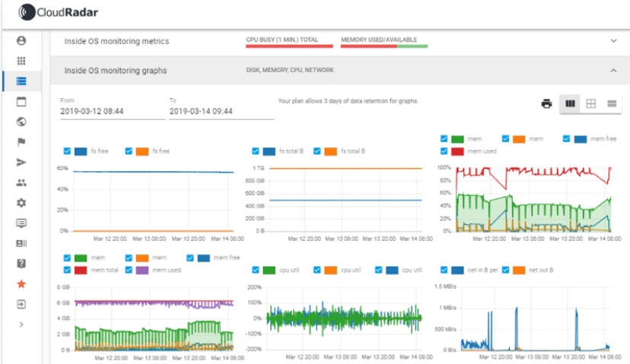
Task: Open the flag icon in sidebar
Action: click(21, 141)
